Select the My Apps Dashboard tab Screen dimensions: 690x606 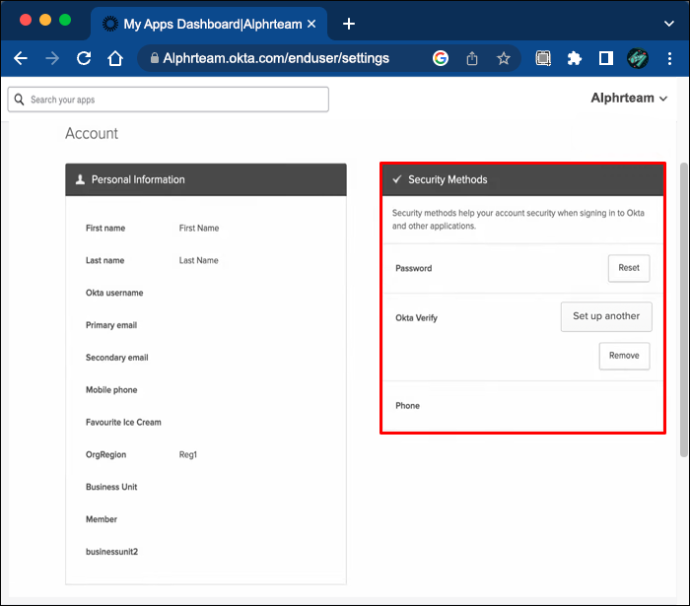pos(209,24)
